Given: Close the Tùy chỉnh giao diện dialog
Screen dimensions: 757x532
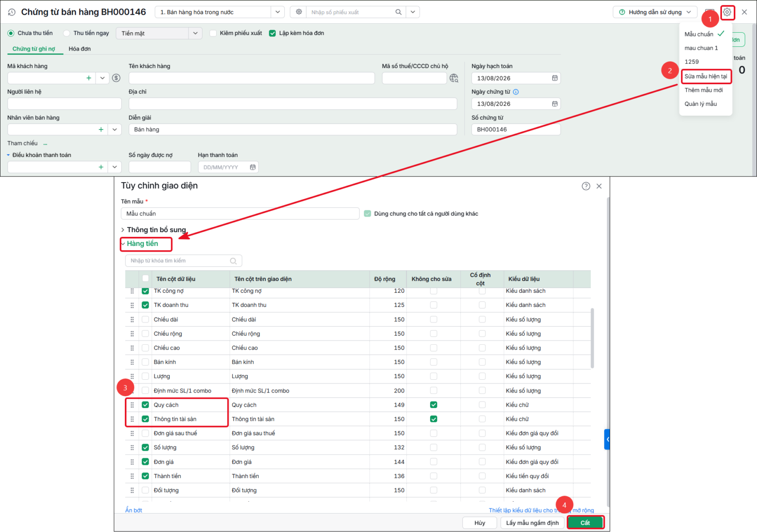Looking at the screenshot, I should click(599, 186).
